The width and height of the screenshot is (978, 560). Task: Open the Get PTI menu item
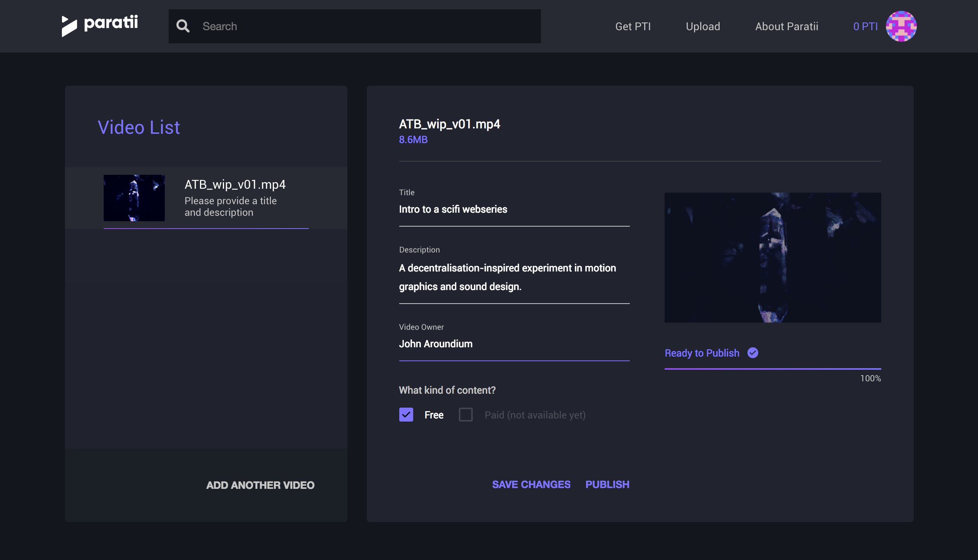tap(633, 26)
